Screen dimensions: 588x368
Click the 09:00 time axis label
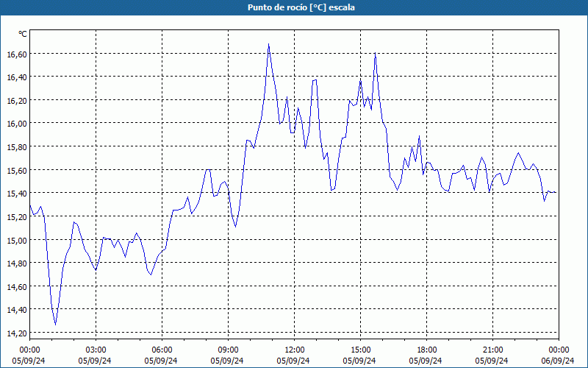point(229,350)
